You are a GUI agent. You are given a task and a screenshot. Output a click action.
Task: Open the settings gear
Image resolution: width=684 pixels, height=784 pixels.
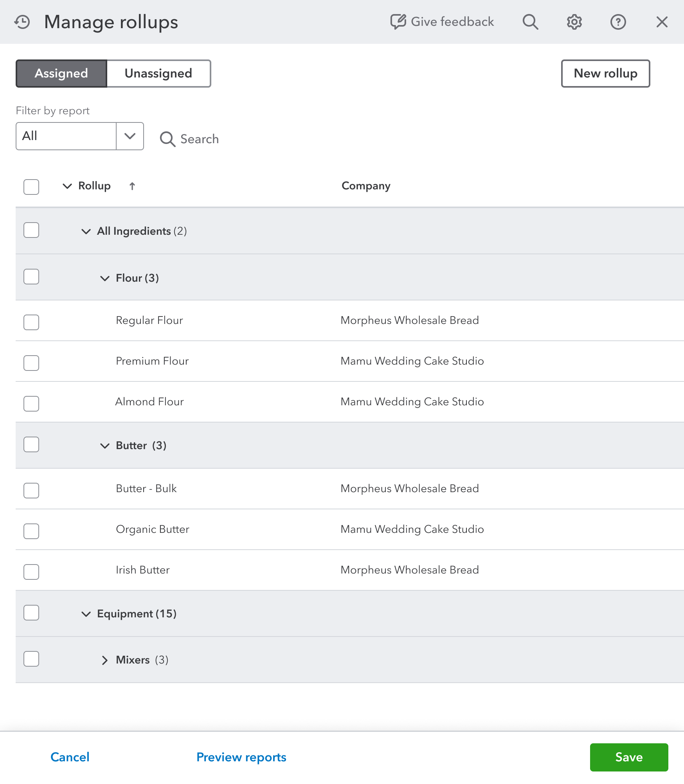click(x=574, y=22)
